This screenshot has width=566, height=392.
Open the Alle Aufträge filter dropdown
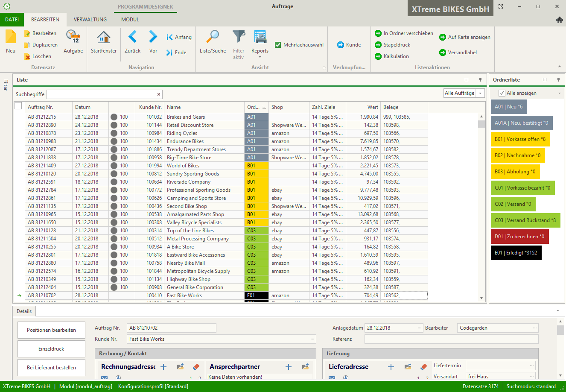tap(481, 93)
